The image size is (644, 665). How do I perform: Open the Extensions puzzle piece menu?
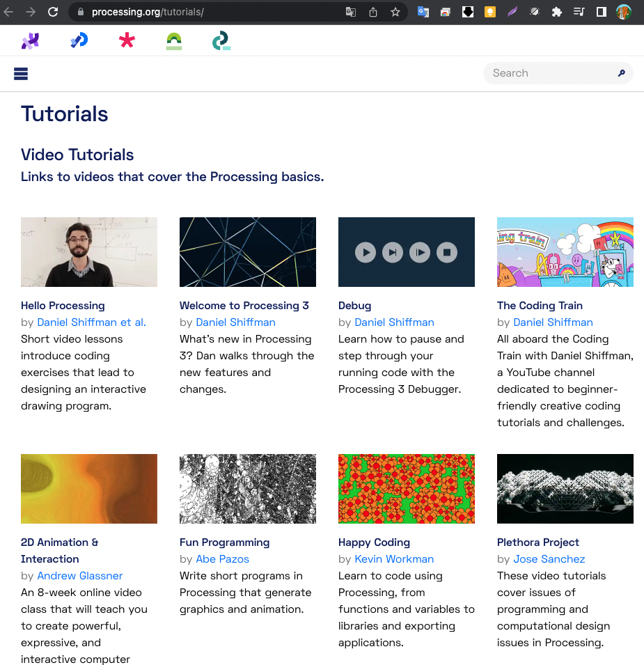point(557,12)
